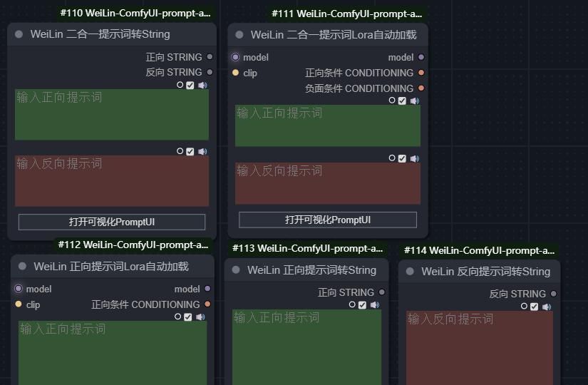Click speaker icon in node #114
The width and height of the screenshot is (588, 385).
[x=547, y=307]
